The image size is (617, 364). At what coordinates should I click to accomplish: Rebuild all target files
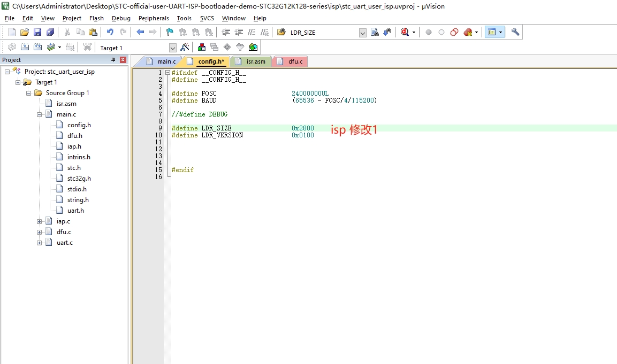coord(38,47)
